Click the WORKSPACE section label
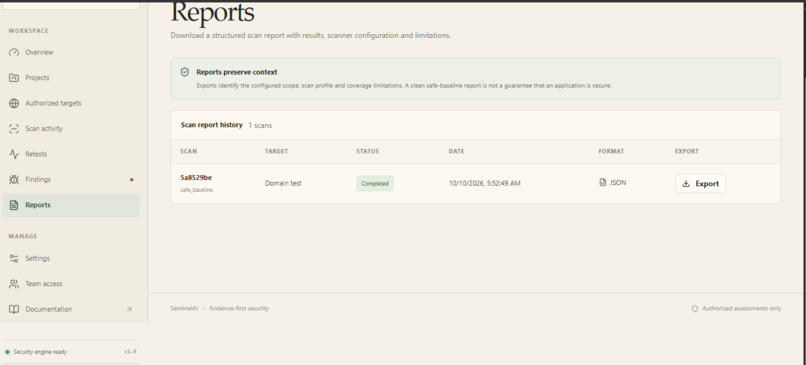The height and width of the screenshot is (365, 806). click(x=28, y=31)
